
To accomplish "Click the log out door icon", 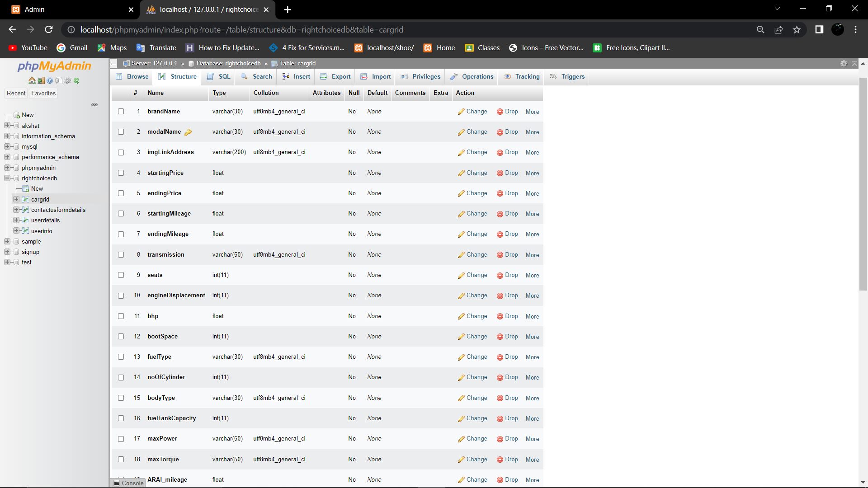I will coord(41,80).
